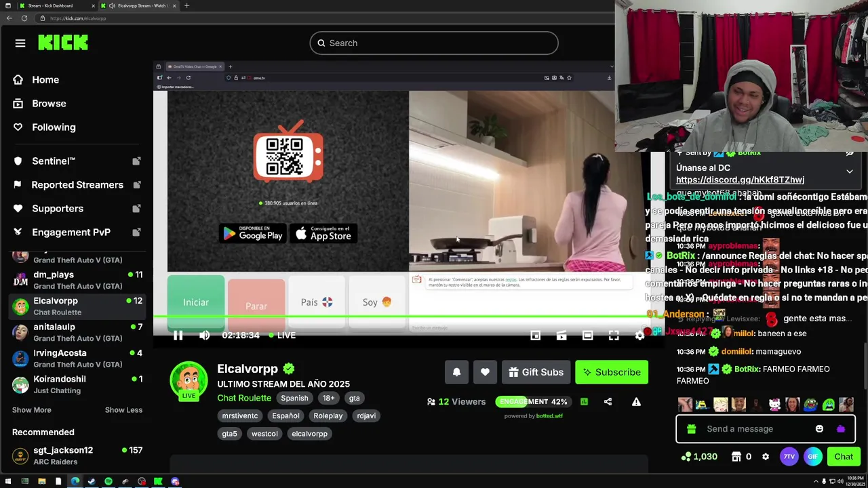
Task: Open the Windows Start menu
Action: pyautogui.click(x=8, y=482)
